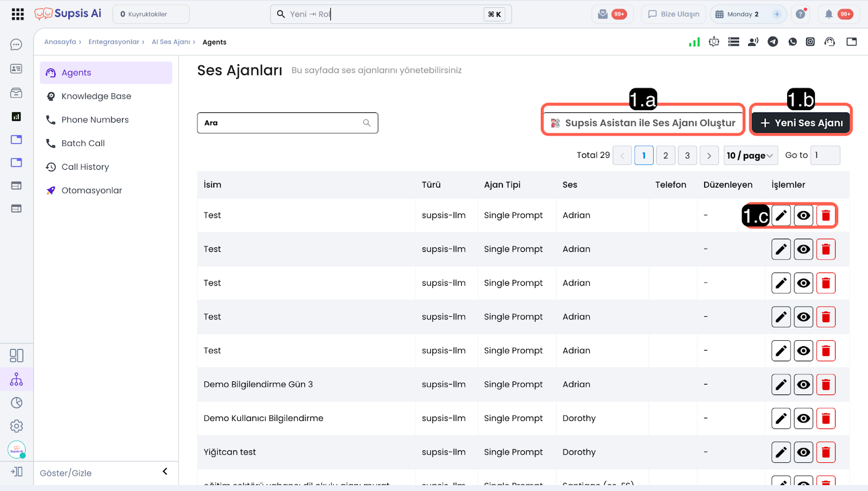Open the 10 / page size dropdown
This screenshot has width=868, height=491.
[750, 156]
